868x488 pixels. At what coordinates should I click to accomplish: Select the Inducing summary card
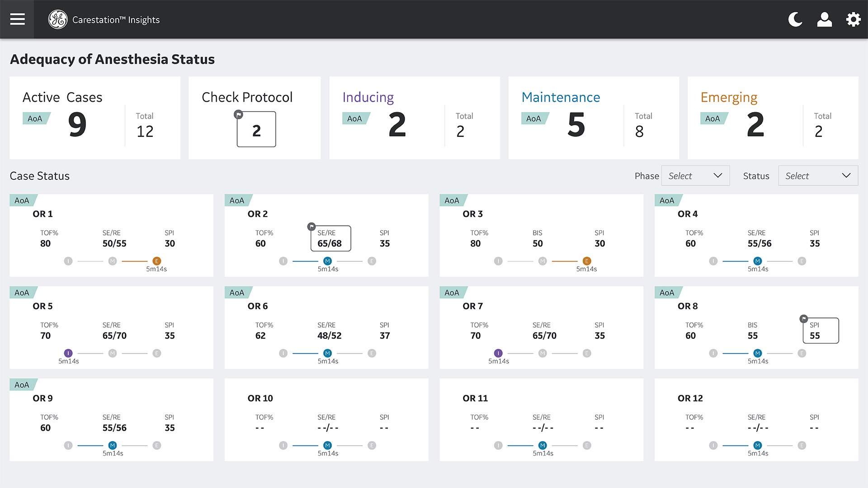click(414, 118)
